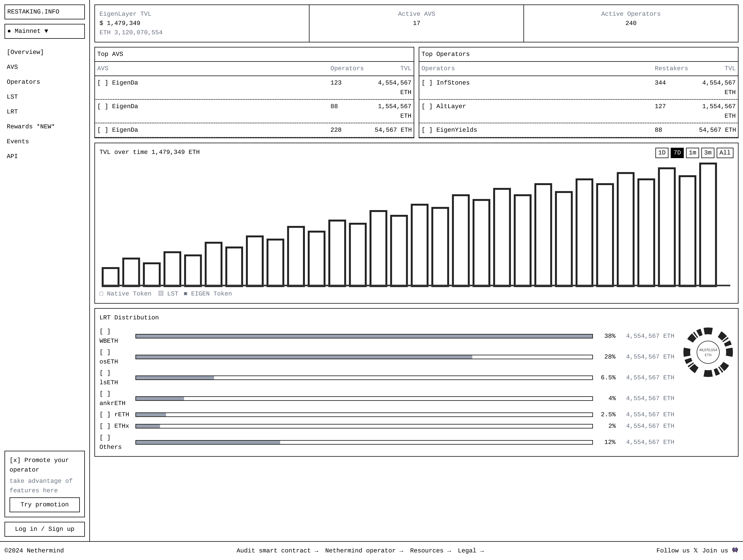Click the ankrETH distribution bar

[364, 399]
